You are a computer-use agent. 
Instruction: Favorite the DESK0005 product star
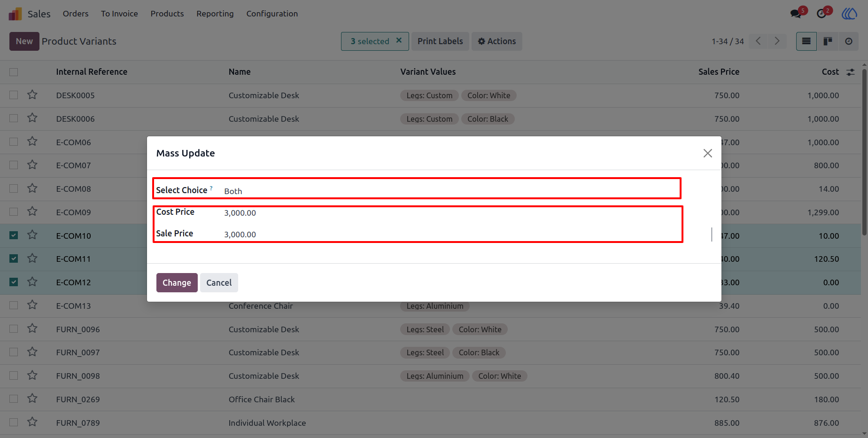[32, 95]
